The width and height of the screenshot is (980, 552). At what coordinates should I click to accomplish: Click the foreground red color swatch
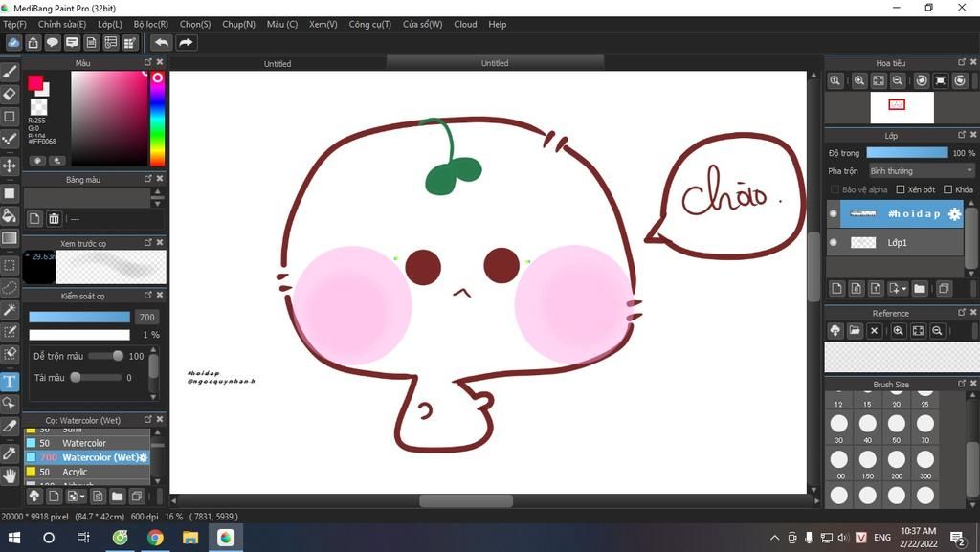point(35,82)
